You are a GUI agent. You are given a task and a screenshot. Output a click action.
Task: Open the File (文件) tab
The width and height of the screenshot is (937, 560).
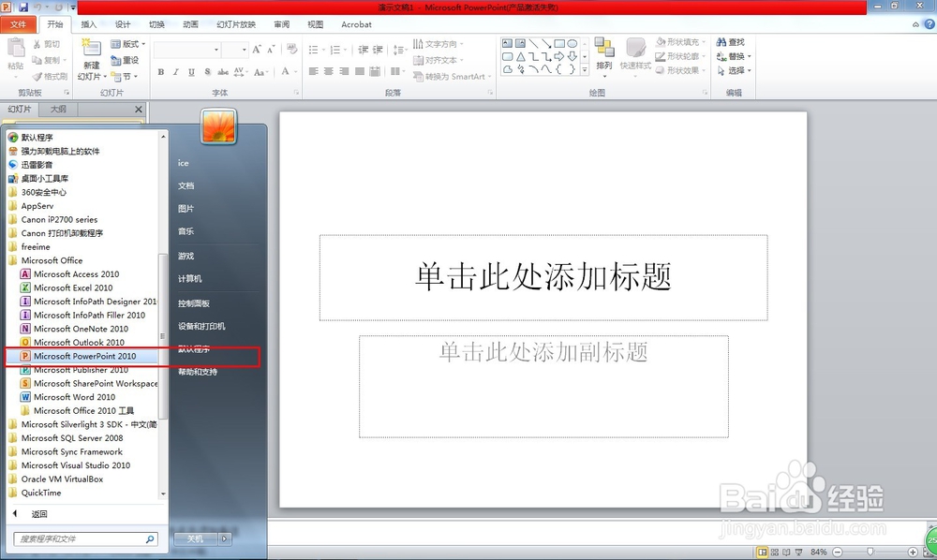pyautogui.click(x=18, y=24)
